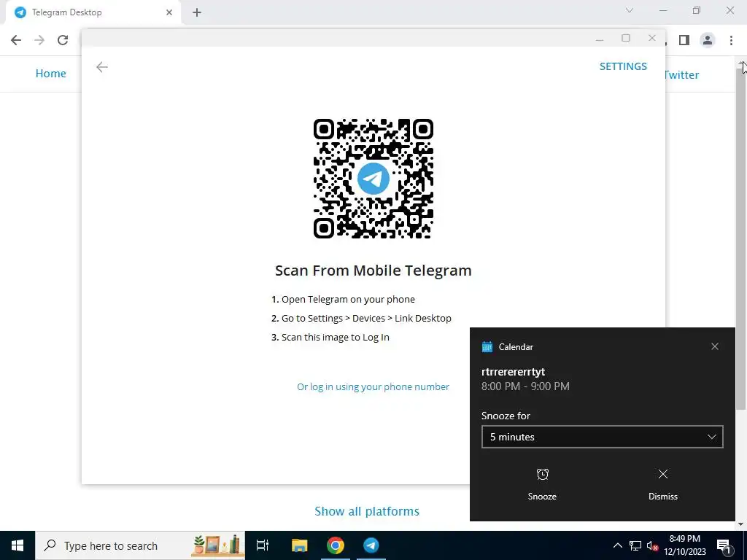Open SETTINGS in the Telegram window

[x=623, y=66]
